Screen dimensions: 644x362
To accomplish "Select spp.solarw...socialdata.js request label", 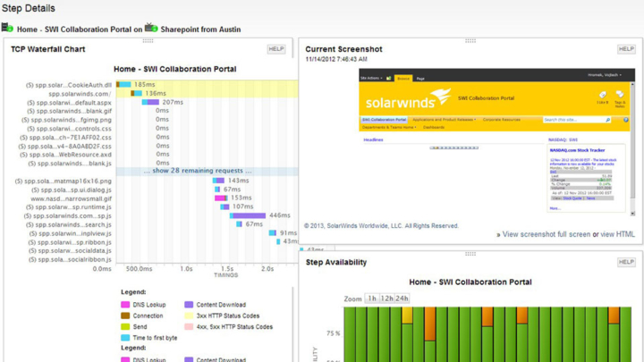I will pos(70,251).
